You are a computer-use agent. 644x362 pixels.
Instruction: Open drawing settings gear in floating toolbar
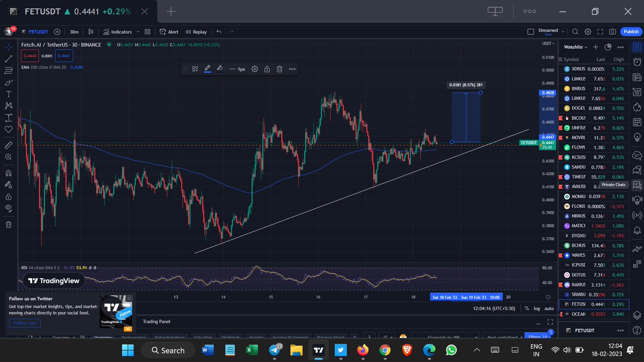point(255,69)
